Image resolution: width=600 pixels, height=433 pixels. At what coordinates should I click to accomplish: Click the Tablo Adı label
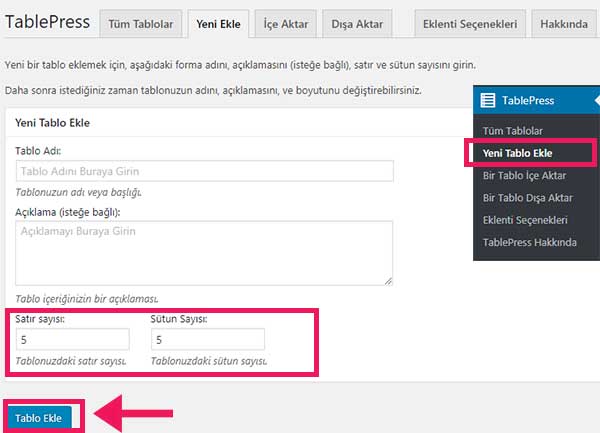coord(38,151)
